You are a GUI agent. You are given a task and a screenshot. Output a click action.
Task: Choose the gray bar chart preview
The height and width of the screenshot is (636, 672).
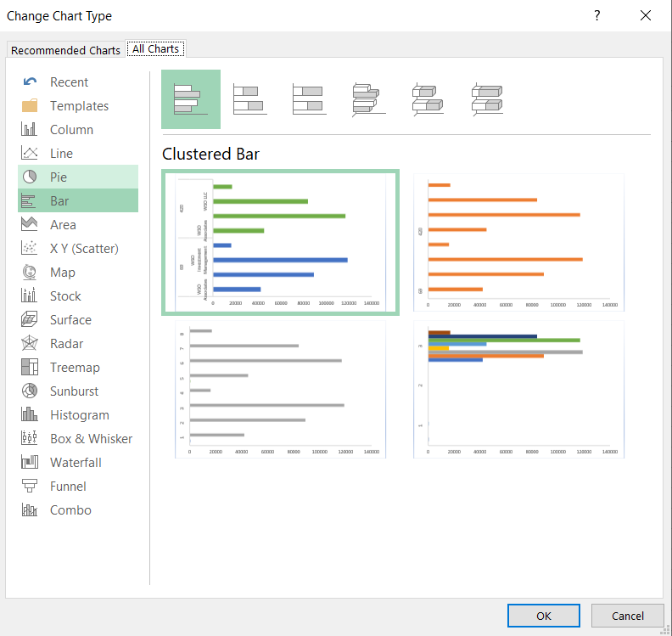(x=280, y=391)
